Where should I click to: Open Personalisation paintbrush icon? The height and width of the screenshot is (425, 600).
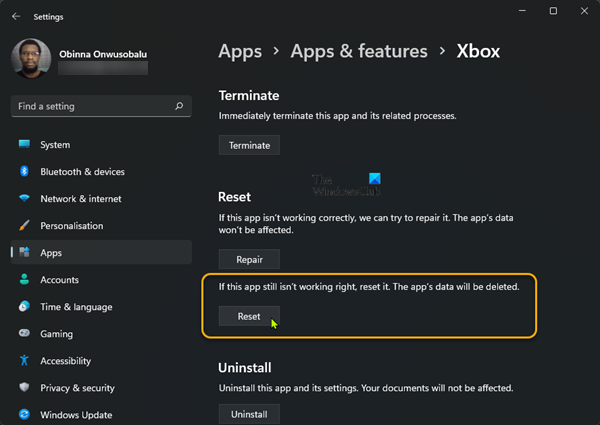(24, 226)
